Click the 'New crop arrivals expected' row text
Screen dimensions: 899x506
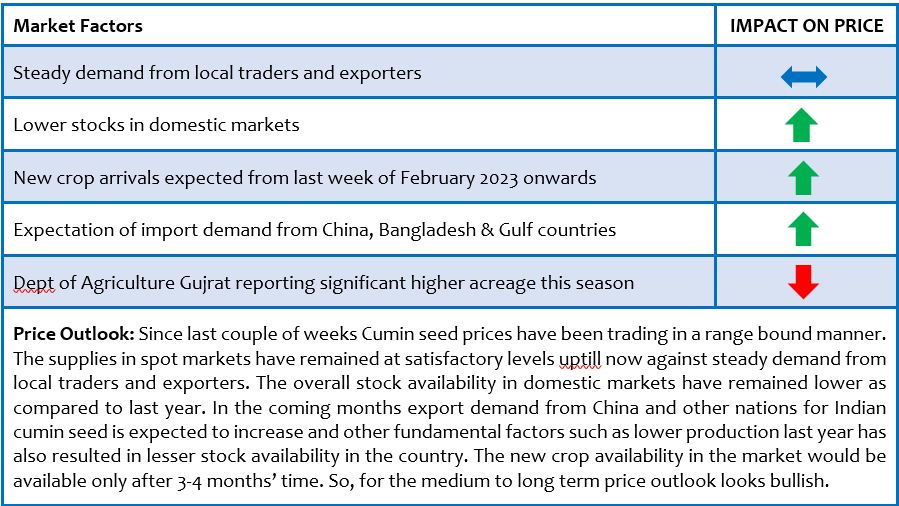[x=304, y=178]
